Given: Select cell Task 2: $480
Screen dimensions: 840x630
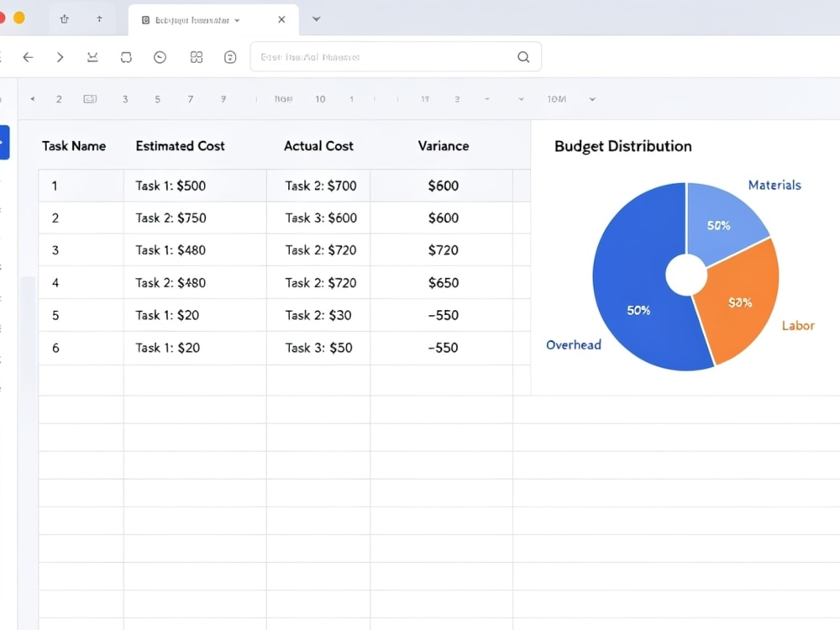Looking at the screenshot, I should click(195, 282).
